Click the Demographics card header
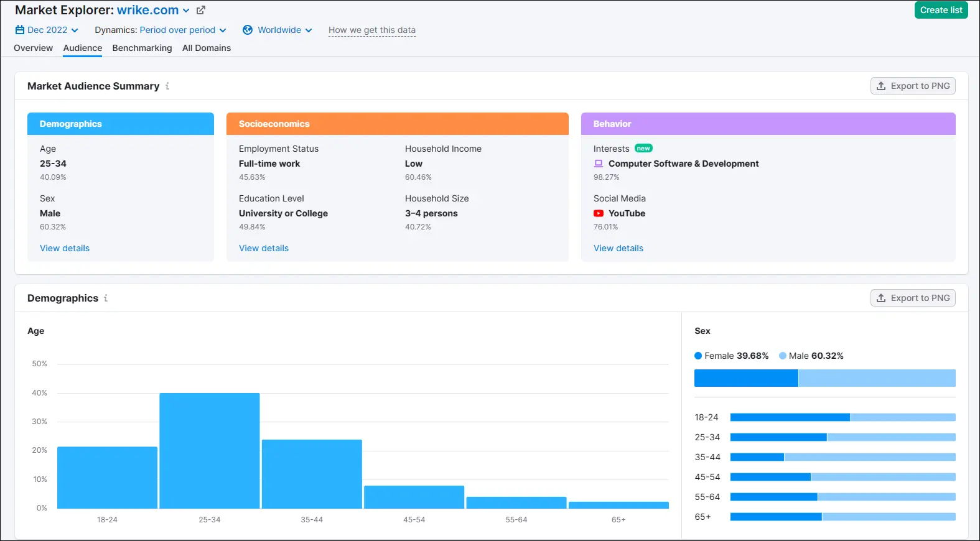The height and width of the screenshot is (541, 980). (x=121, y=124)
